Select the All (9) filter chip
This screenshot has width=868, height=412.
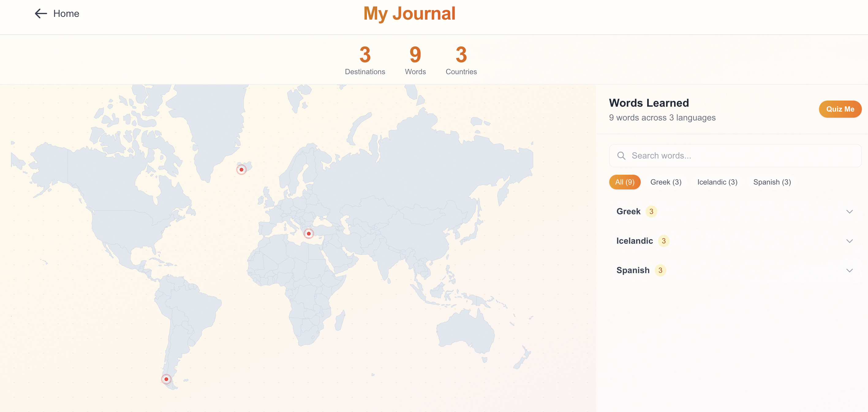[625, 182]
